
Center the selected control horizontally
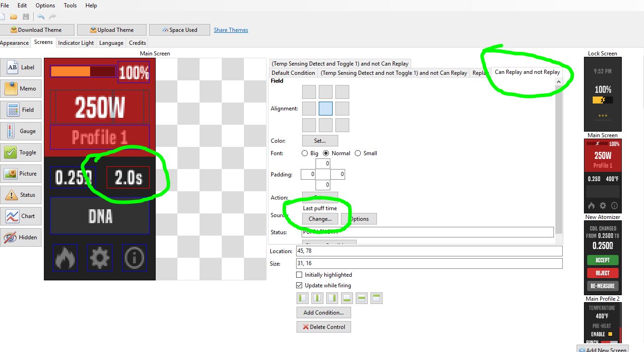[x=317, y=298]
